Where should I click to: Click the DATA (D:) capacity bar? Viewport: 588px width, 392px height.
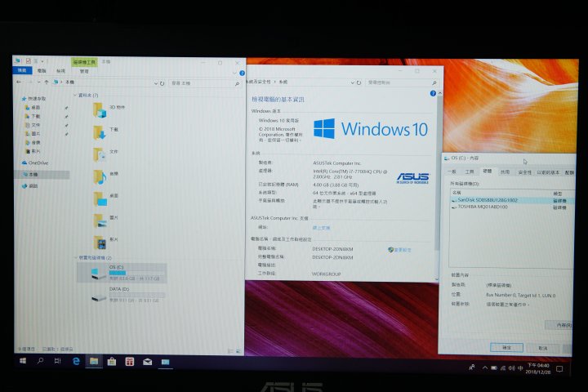[137, 295]
